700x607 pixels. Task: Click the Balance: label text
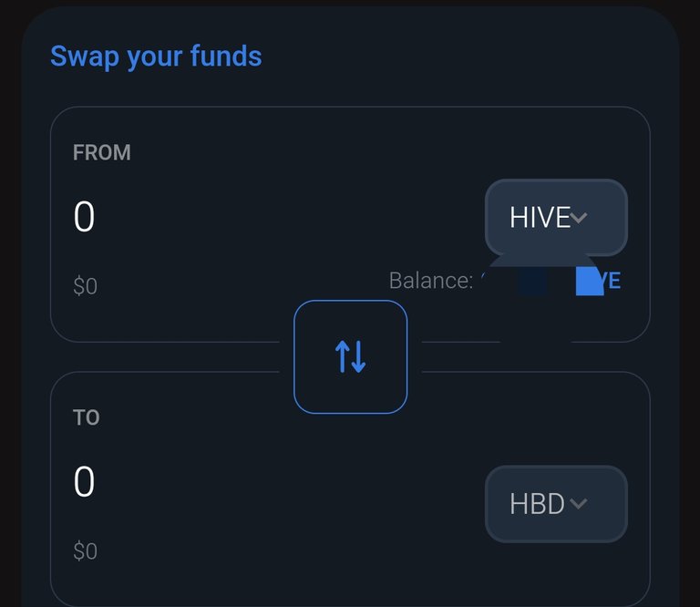point(431,281)
